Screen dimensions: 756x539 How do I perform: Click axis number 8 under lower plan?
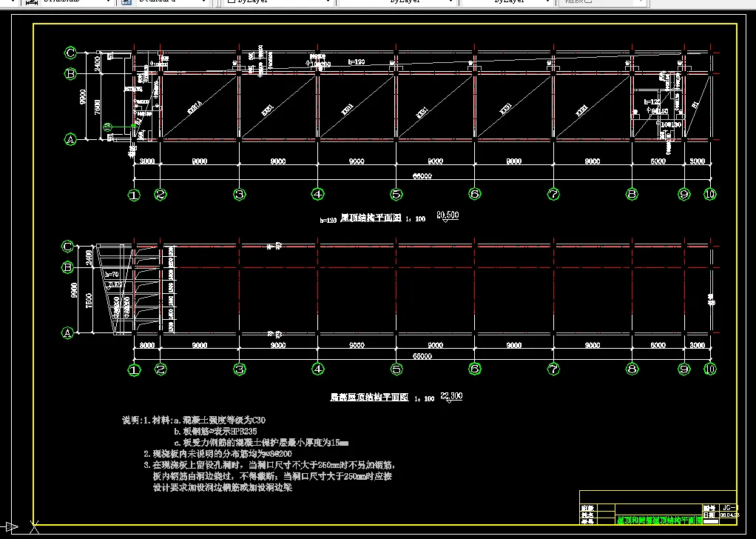pos(632,369)
